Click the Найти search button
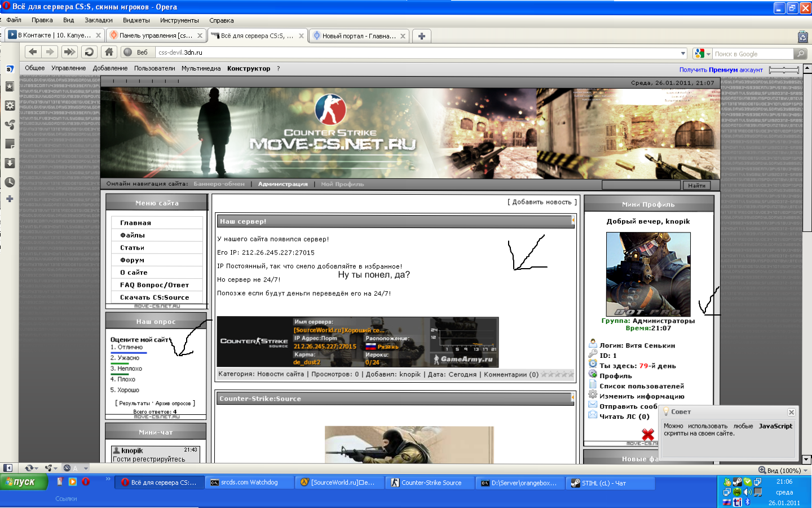 696,185
